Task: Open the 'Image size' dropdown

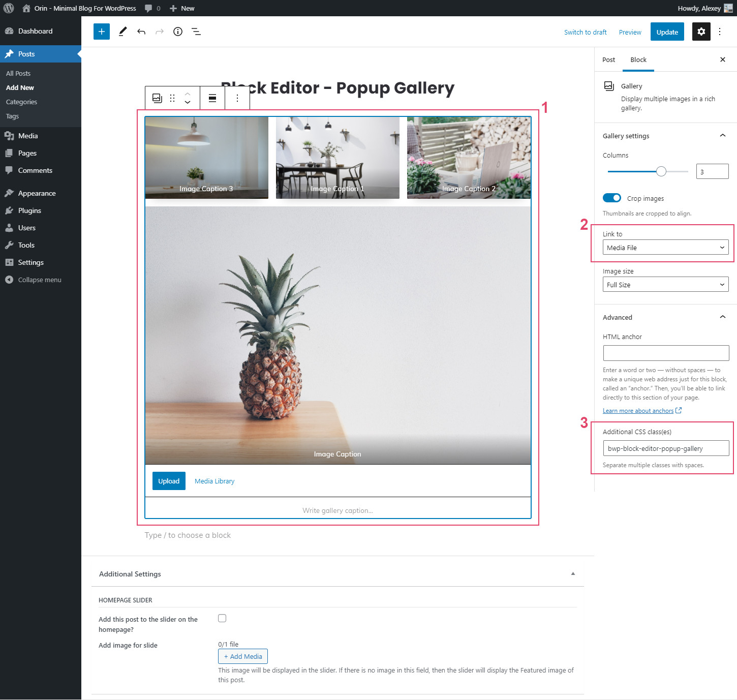Action: tap(665, 284)
